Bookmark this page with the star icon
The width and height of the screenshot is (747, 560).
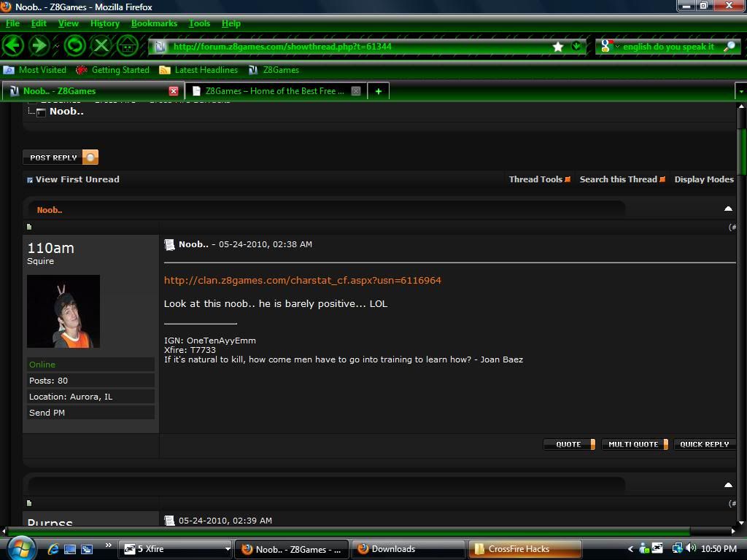[x=558, y=47]
